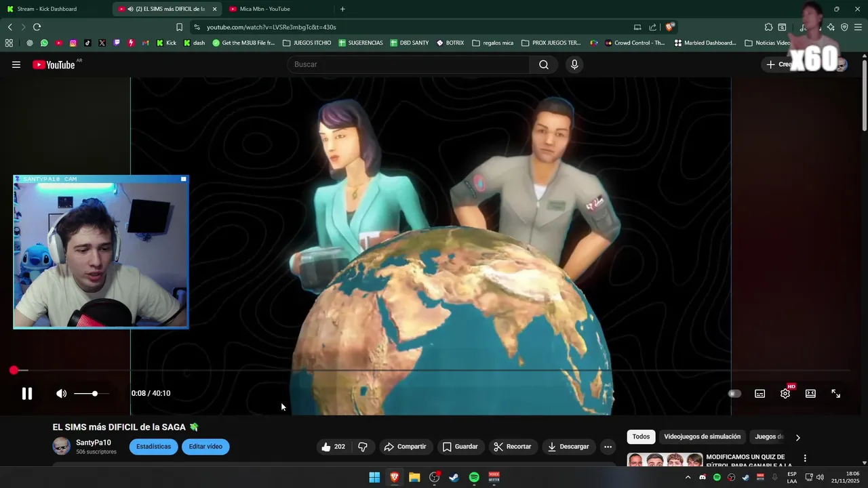
Task: Open the Instagram bookmark icon
Action: tap(73, 43)
